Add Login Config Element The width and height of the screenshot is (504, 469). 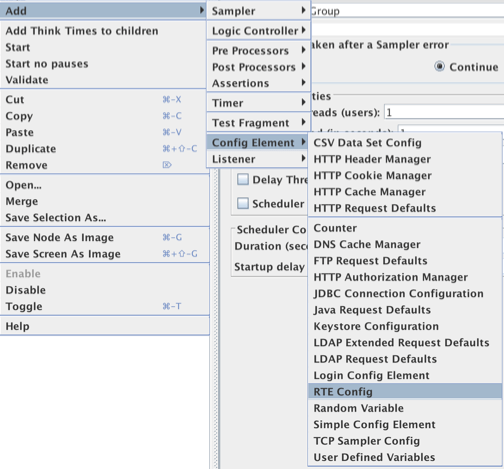(x=405, y=375)
